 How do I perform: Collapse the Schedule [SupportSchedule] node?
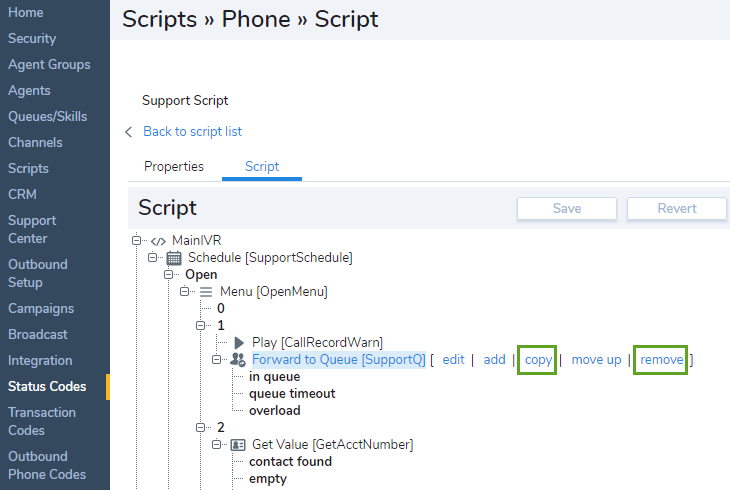(153, 258)
